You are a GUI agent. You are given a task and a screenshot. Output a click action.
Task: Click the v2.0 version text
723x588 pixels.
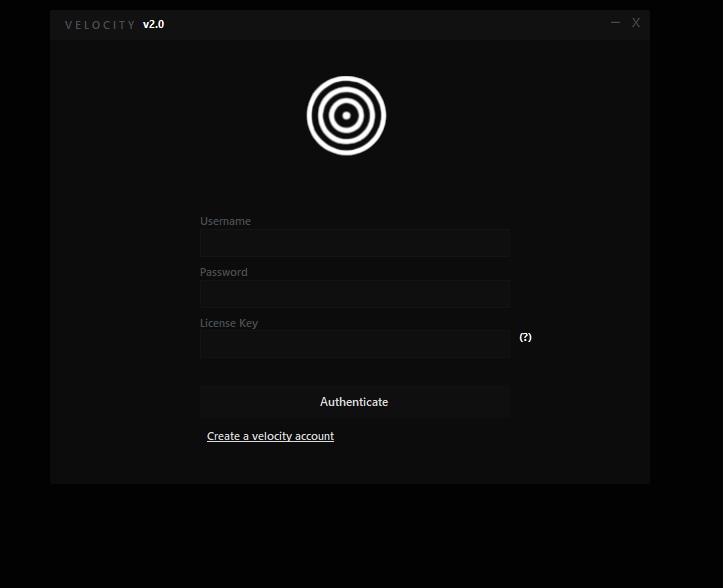coord(154,24)
